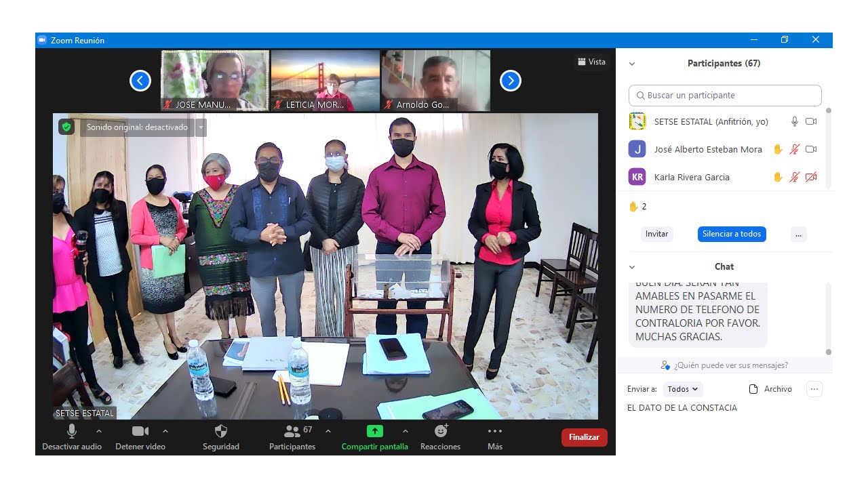Viewport: 868px width, 488px height.
Task: Toggle José Alberto Esteban Mora's camera icon
Action: pos(811,149)
